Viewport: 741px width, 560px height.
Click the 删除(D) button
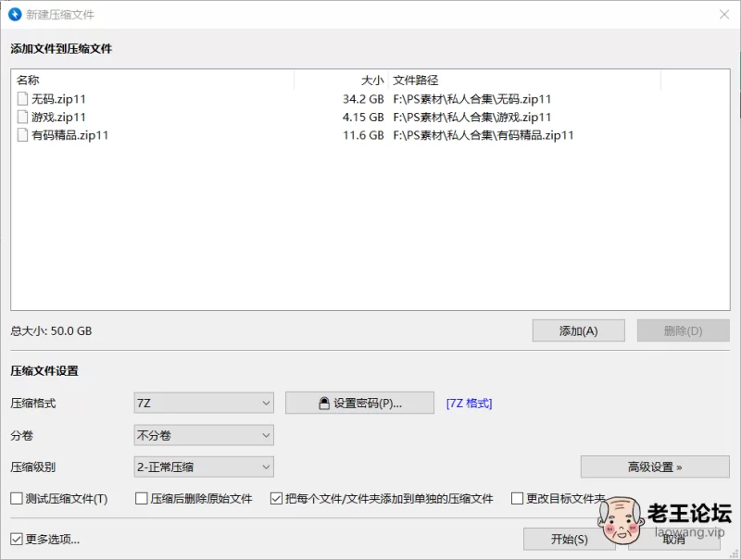[x=684, y=330]
